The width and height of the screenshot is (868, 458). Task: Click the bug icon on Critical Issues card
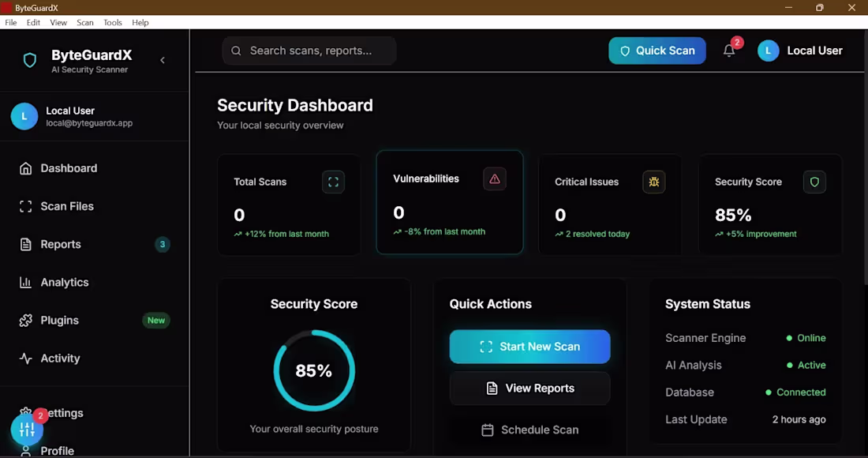click(653, 182)
